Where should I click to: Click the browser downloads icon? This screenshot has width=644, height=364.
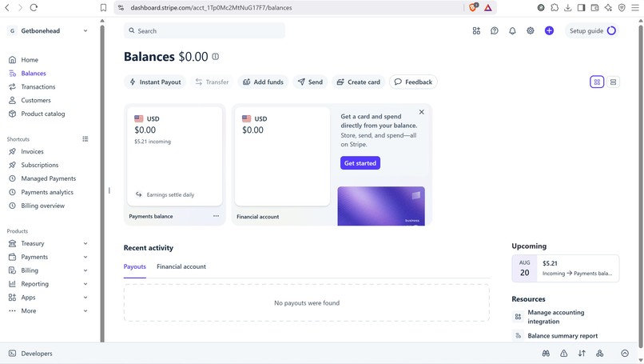pyautogui.click(x=567, y=7)
